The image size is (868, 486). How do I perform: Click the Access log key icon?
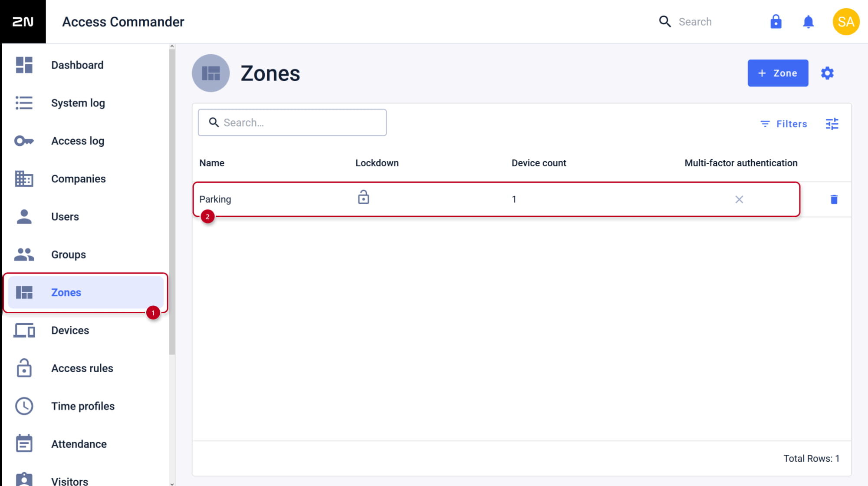[x=24, y=141]
